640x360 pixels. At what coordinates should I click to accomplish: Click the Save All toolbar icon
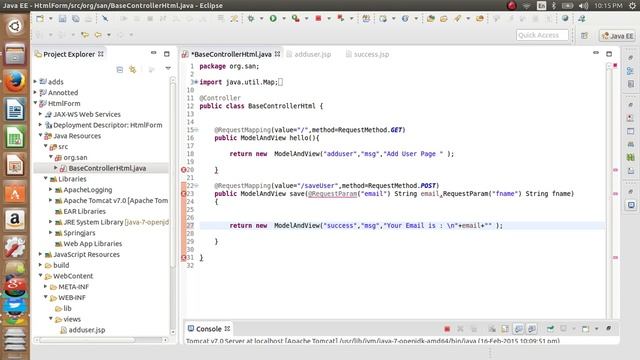(x=76, y=18)
